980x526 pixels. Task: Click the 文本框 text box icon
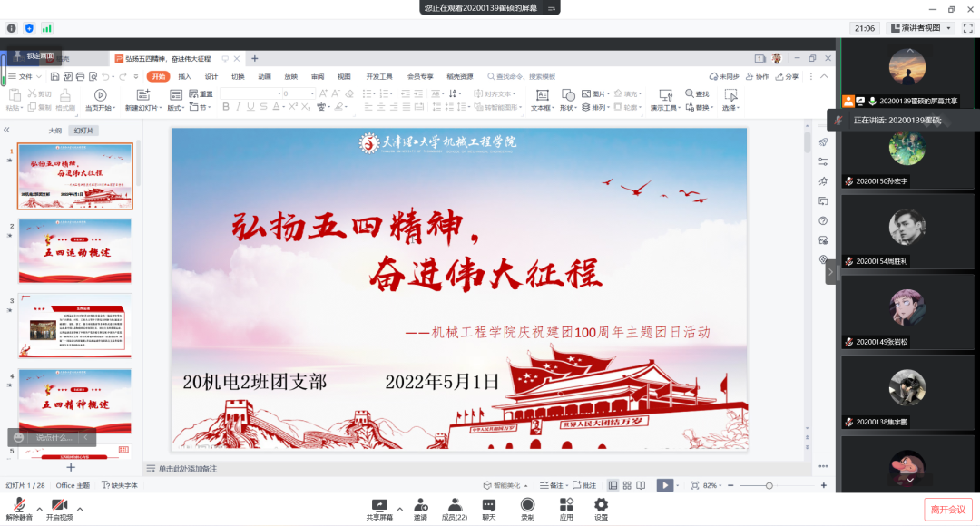[x=542, y=94]
